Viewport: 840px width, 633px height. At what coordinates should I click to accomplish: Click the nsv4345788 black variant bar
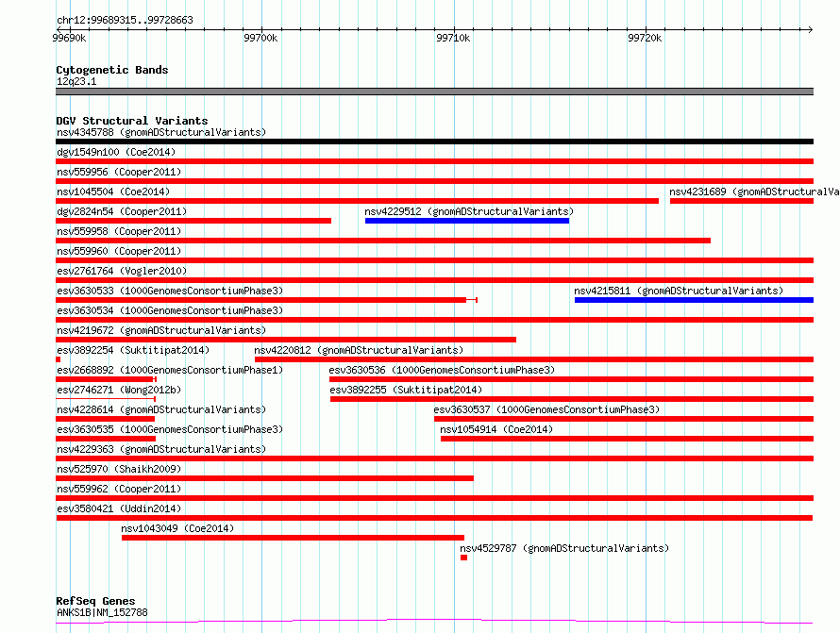pos(434,142)
